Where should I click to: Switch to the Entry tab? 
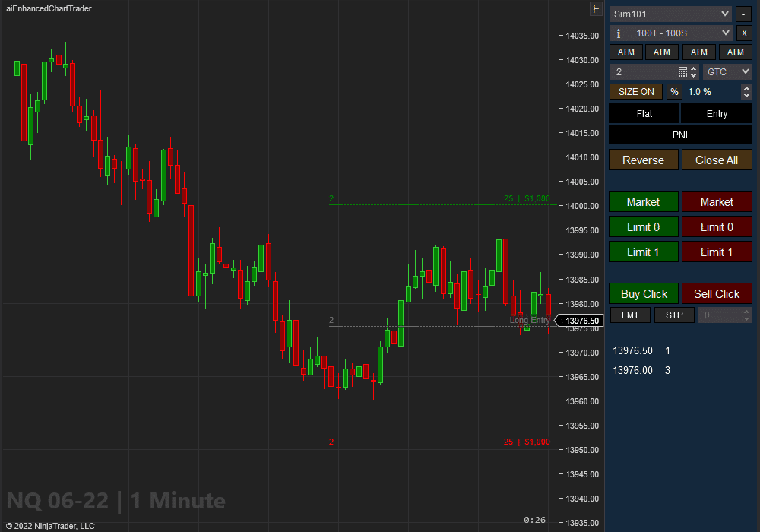[715, 113]
